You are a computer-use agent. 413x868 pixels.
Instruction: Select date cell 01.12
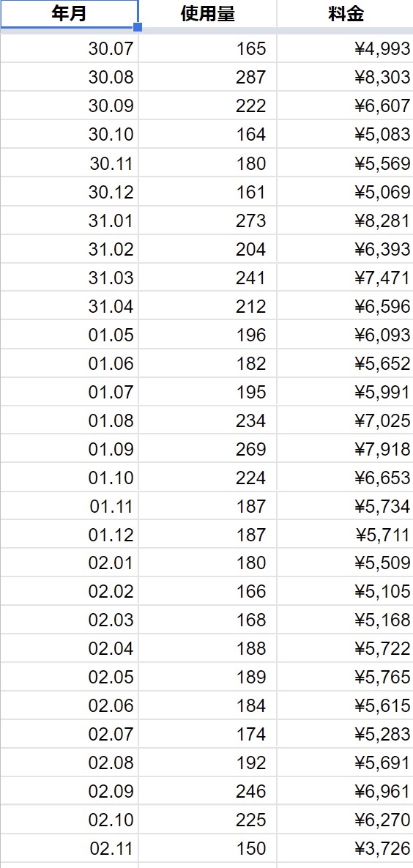click(70, 534)
